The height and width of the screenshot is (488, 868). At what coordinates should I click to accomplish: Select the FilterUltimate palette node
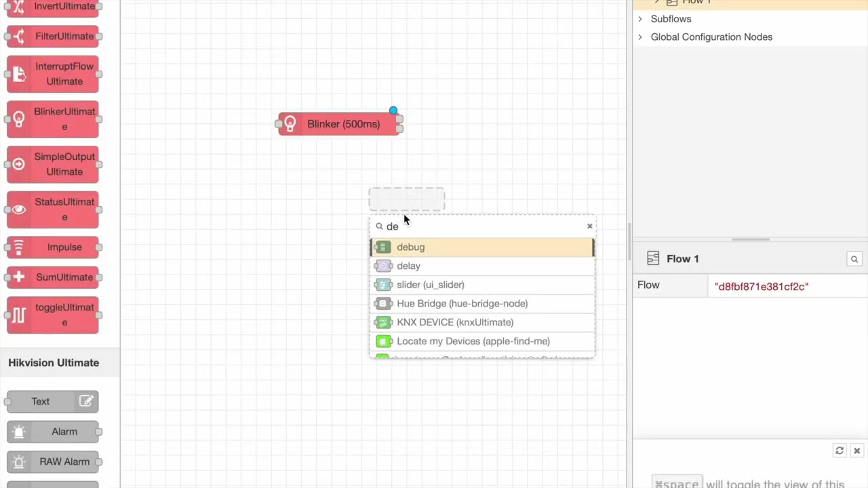(53, 36)
